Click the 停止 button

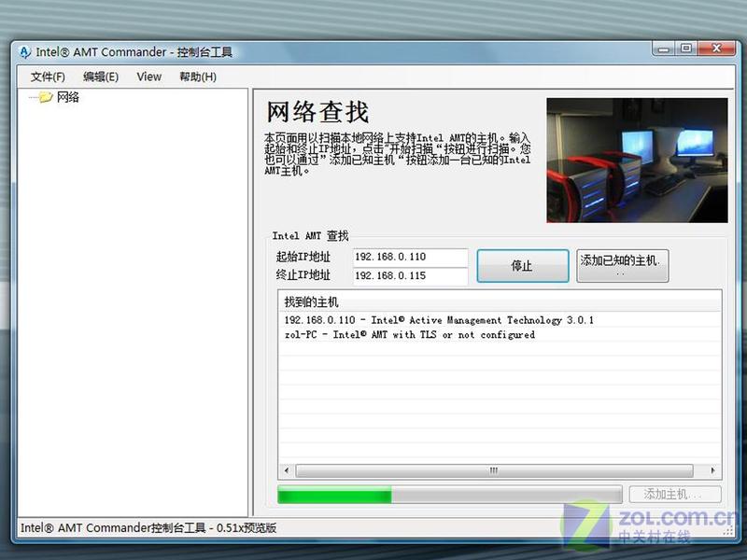pos(523,266)
